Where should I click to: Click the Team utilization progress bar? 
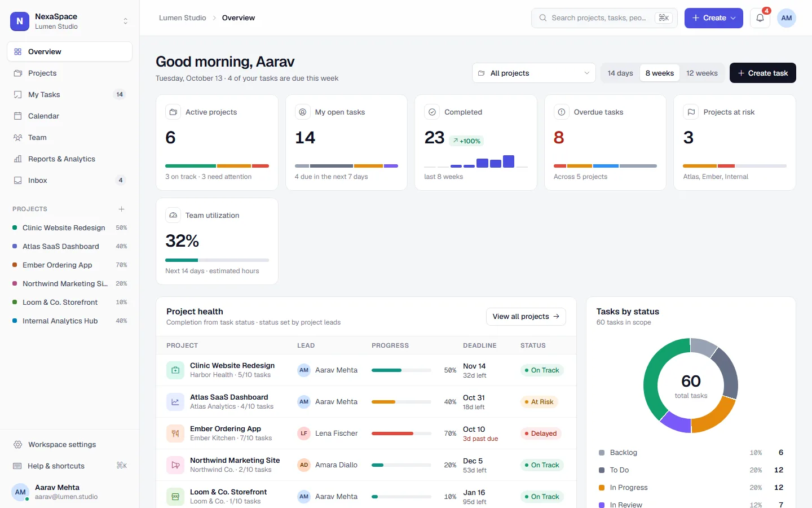pyautogui.click(x=217, y=260)
